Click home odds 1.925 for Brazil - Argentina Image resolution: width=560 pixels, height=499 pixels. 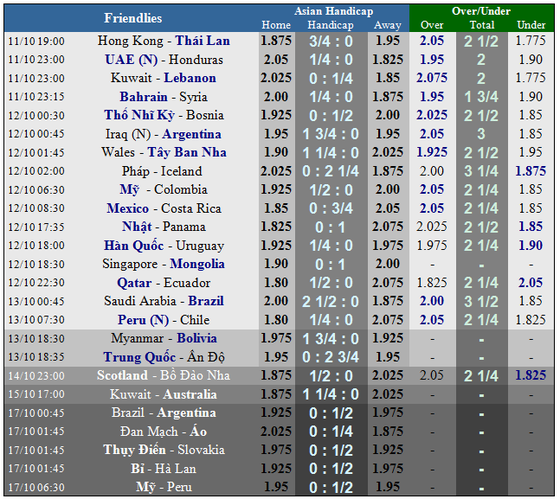point(276,413)
